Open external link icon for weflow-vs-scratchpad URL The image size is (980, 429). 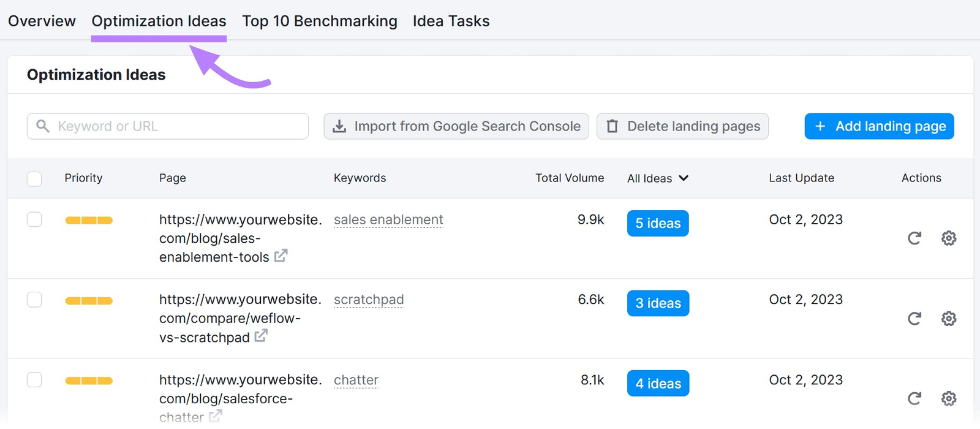(261, 336)
